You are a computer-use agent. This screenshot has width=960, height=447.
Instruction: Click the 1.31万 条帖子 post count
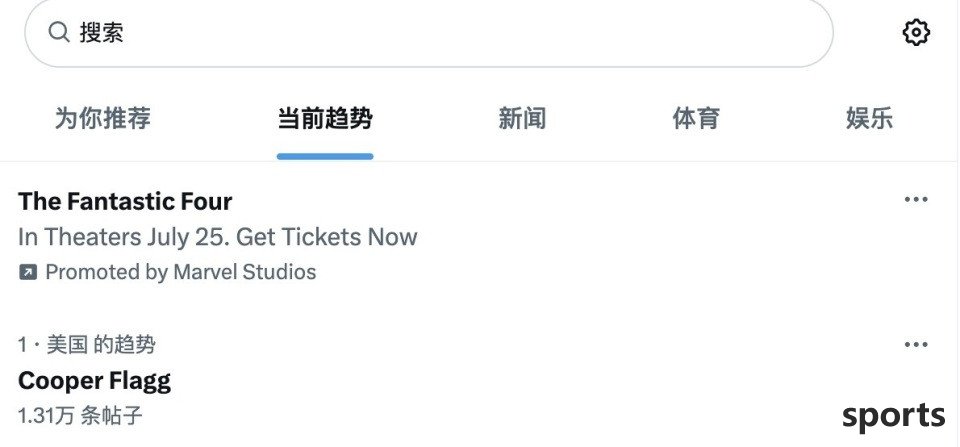pos(80,416)
